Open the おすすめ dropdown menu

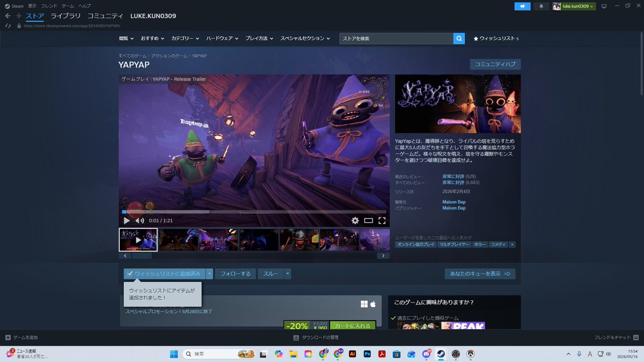[152, 39]
